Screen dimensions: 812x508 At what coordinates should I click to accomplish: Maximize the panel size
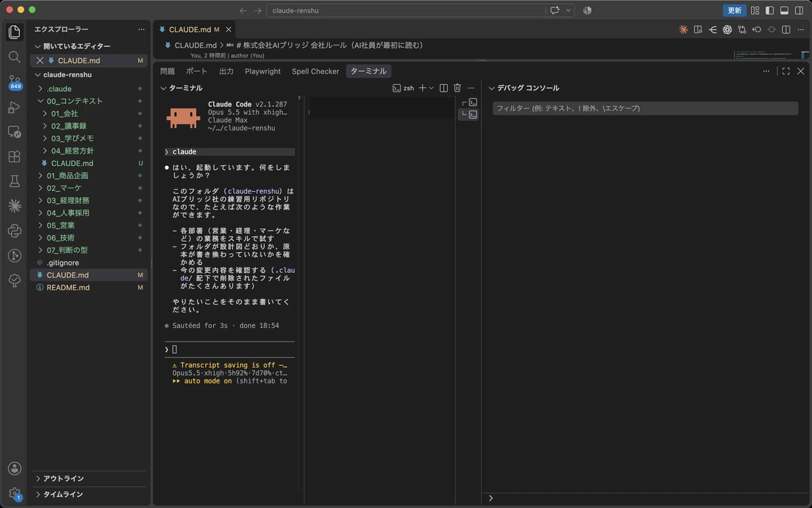786,71
